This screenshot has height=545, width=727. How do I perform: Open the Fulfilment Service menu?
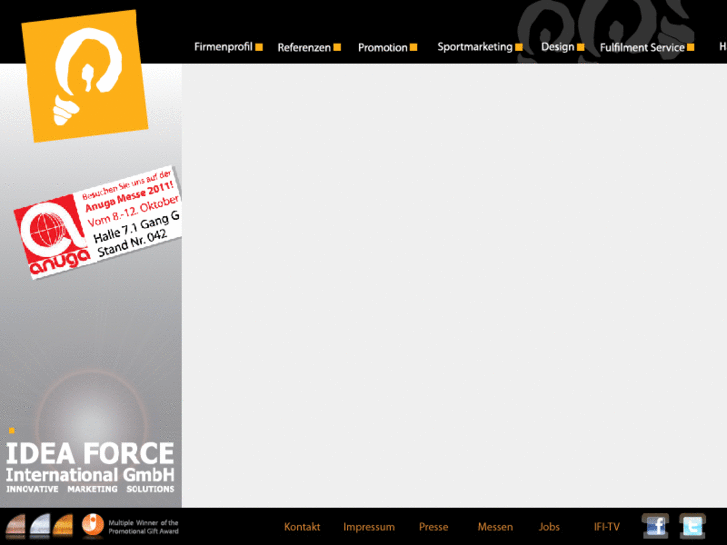point(647,47)
